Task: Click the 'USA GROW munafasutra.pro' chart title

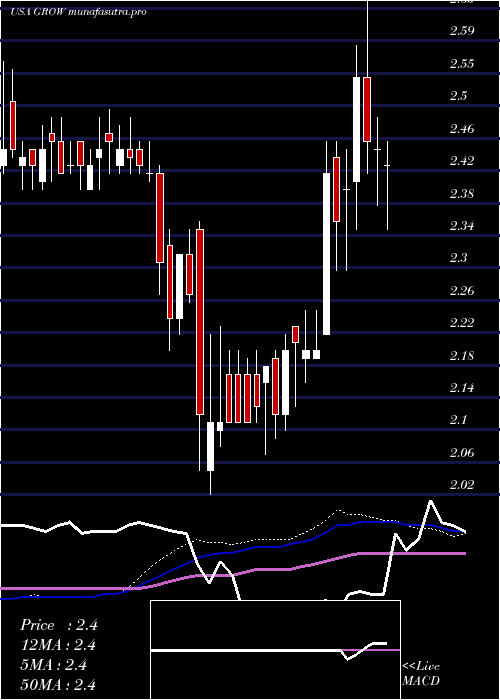Action: 79,12
